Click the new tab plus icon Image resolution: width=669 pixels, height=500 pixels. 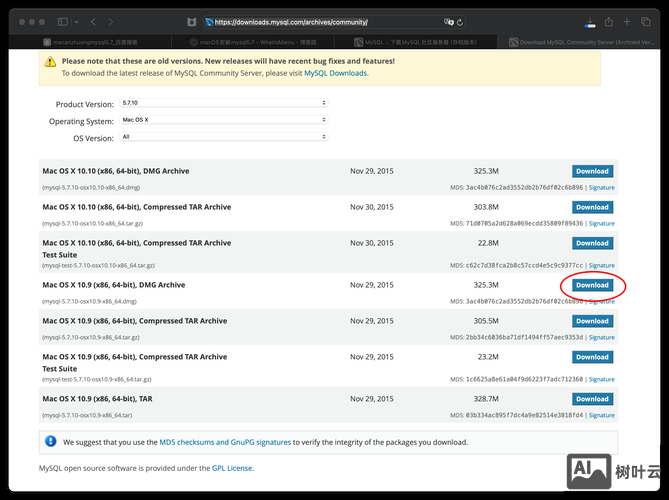coord(627,21)
